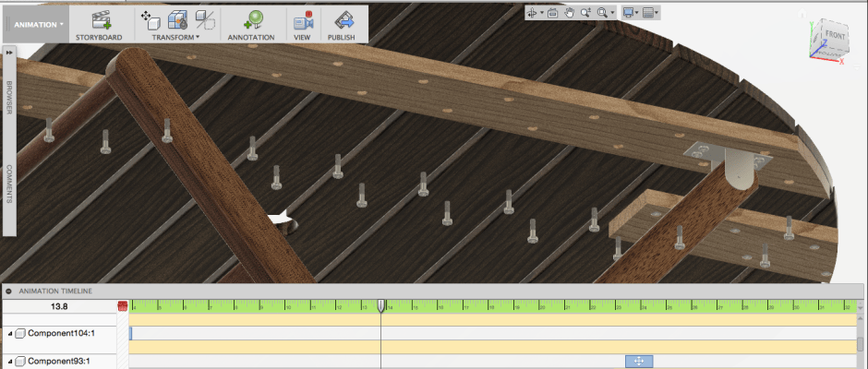Select Component104:1 name in timeline
The width and height of the screenshot is (868, 369).
(61, 333)
